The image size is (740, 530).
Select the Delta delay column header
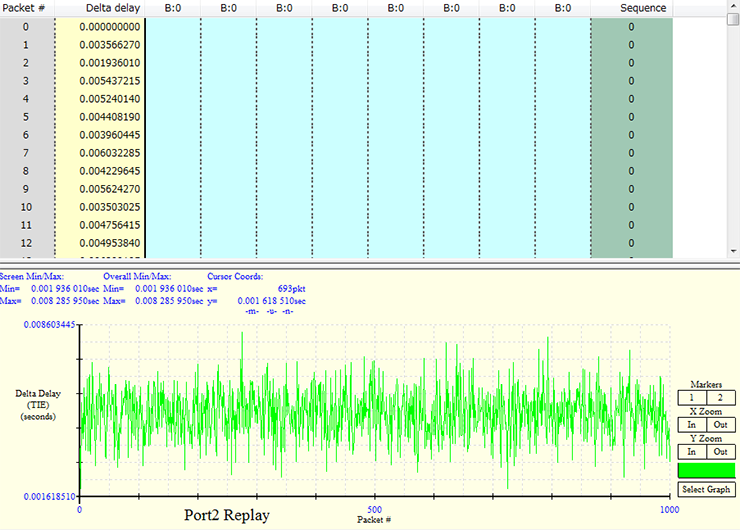(100, 8)
